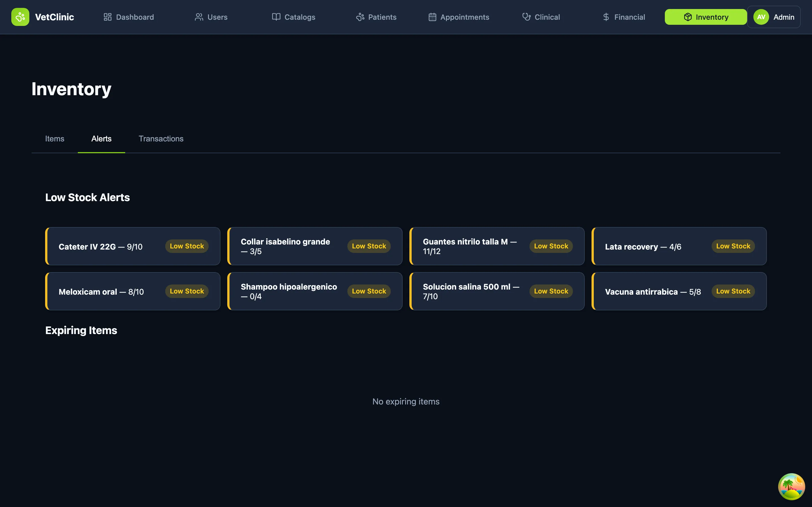Viewport: 812px width, 507px height.
Task: Click the VetClinic paw logo icon
Action: pos(20,17)
